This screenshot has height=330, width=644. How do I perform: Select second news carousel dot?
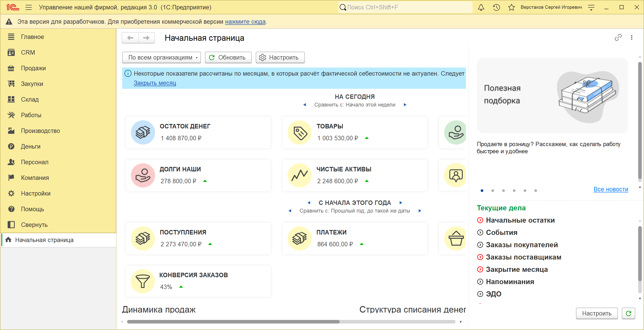pyautogui.click(x=493, y=190)
